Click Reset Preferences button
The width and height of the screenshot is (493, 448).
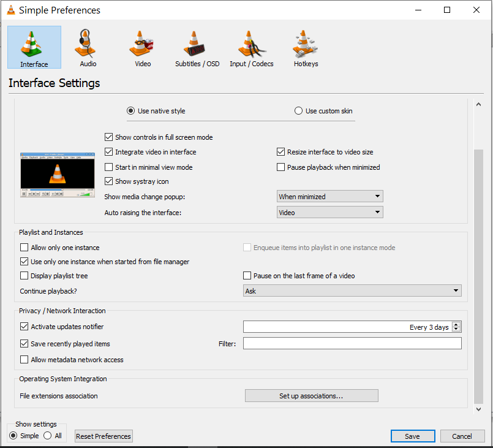(x=103, y=436)
